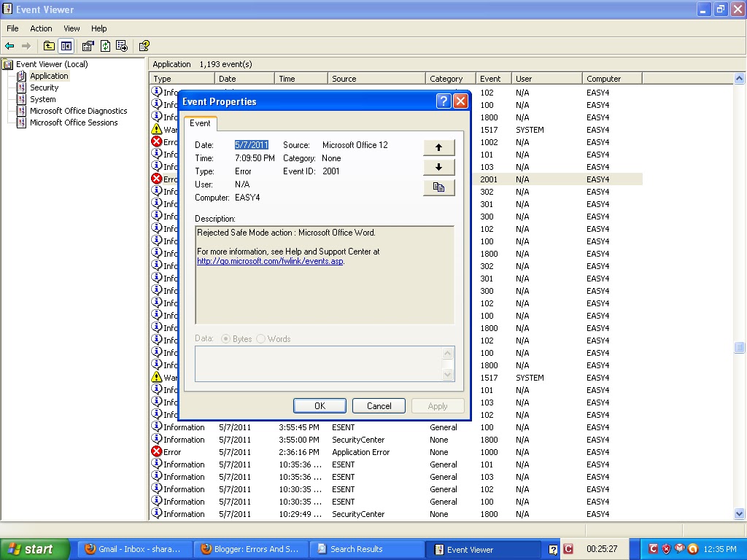This screenshot has height=560, width=747.
Task: Open the Help menu
Action: (98, 28)
